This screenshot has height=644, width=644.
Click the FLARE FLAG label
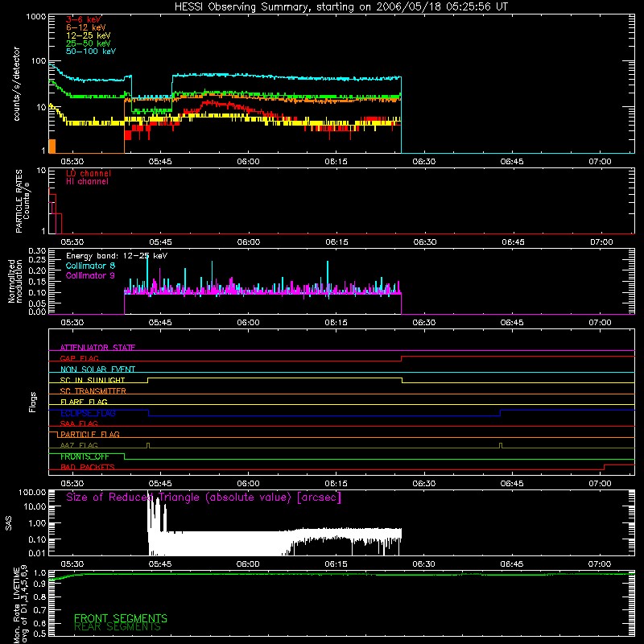coord(84,402)
